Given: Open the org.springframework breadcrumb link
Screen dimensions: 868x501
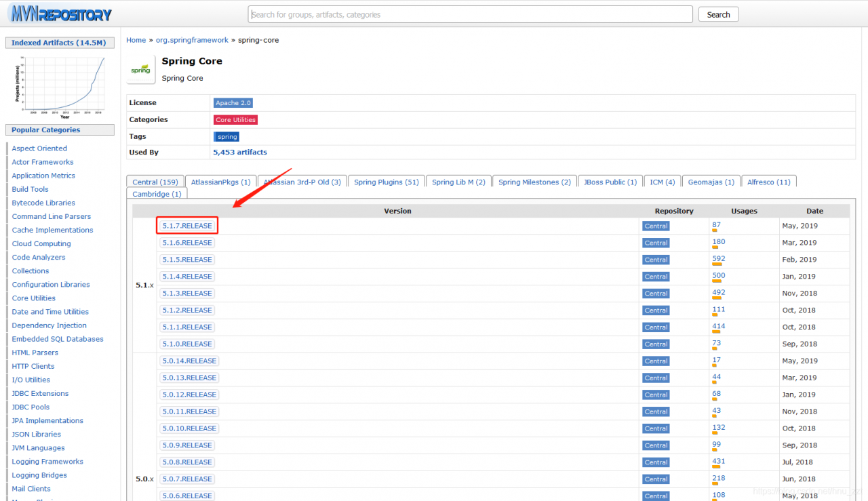Looking at the screenshot, I should [x=192, y=40].
